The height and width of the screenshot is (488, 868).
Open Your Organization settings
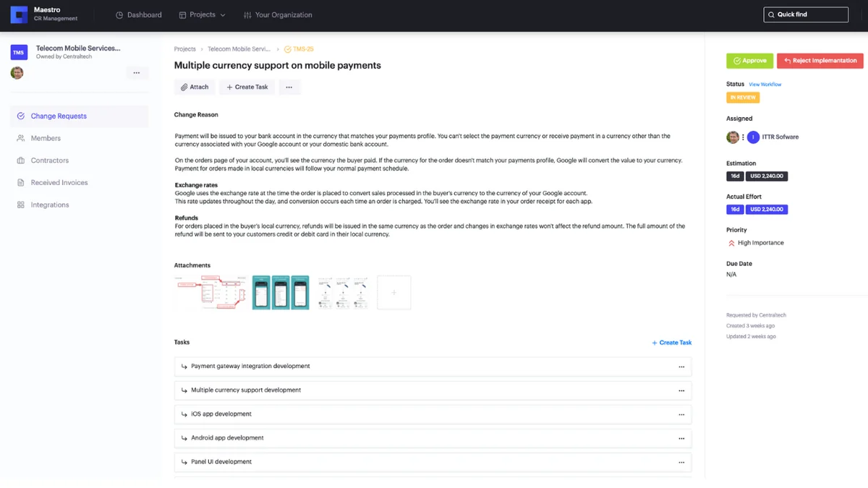pos(278,14)
